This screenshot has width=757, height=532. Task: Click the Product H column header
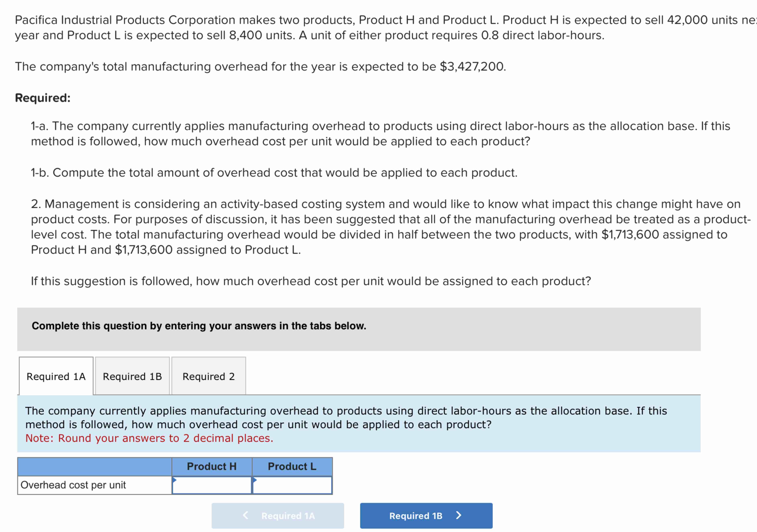click(x=212, y=466)
